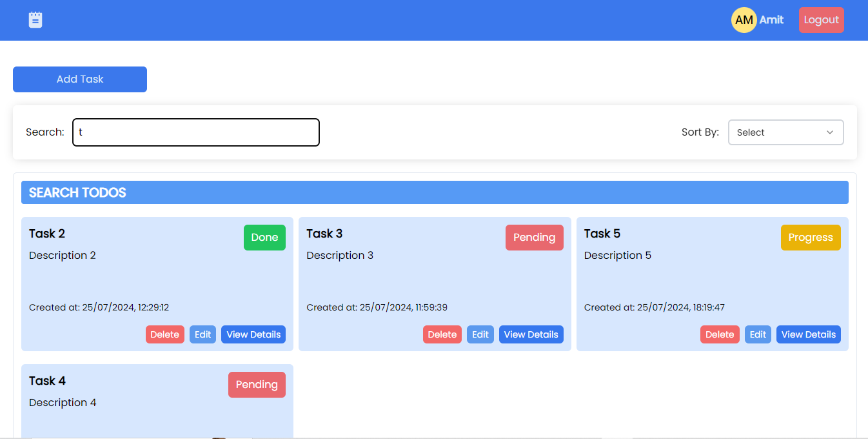Click the Created at 11:59:39 timestamp
Viewport: 868px width, 439px height.
pos(377,308)
